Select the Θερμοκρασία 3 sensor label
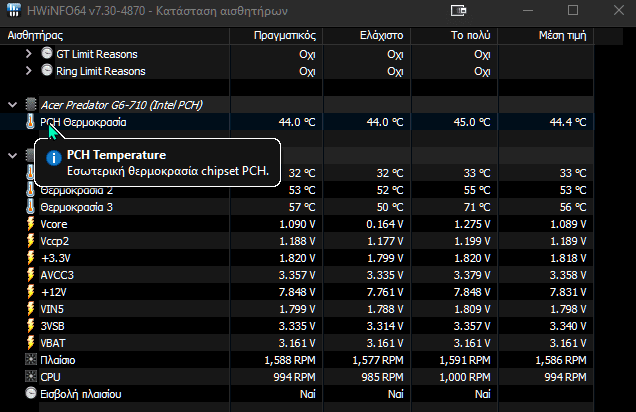 pos(76,207)
